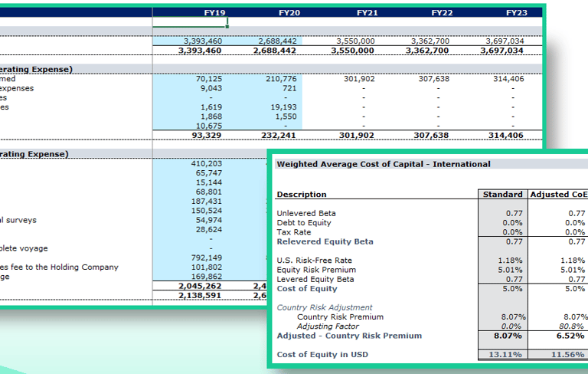The image size is (588, 374).
Task: Select cell with value 9,043
Action: pyautogui.click(x=211, y=88)
